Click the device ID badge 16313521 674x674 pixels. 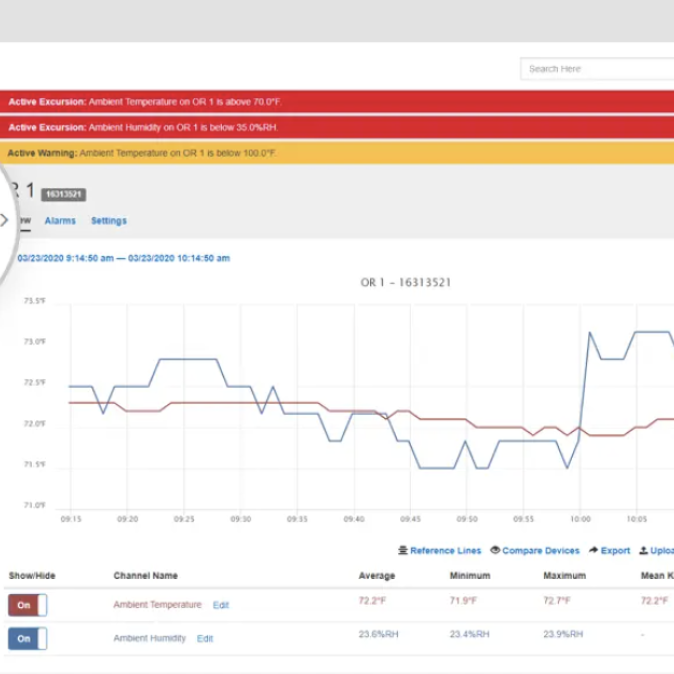(64, 194)
